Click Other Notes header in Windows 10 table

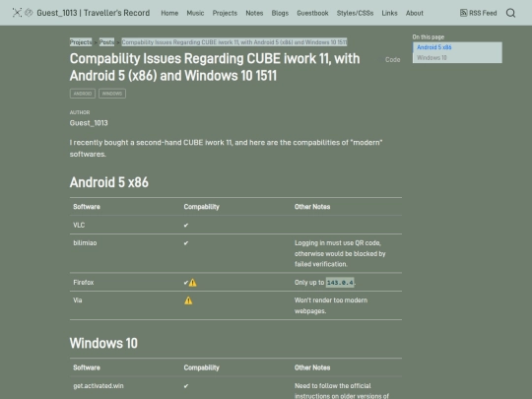tap(312, 367)
